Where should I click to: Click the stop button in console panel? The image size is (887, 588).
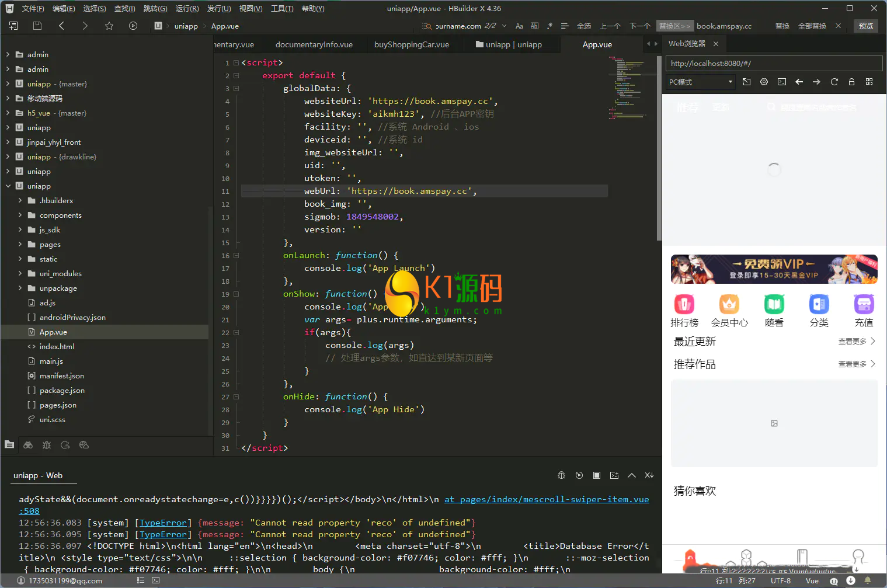pos(596,475)
